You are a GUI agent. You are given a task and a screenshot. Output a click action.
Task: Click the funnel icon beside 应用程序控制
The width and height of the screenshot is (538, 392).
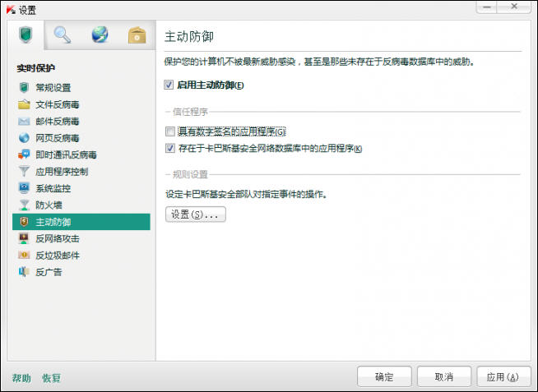click(x=24, y=171)
